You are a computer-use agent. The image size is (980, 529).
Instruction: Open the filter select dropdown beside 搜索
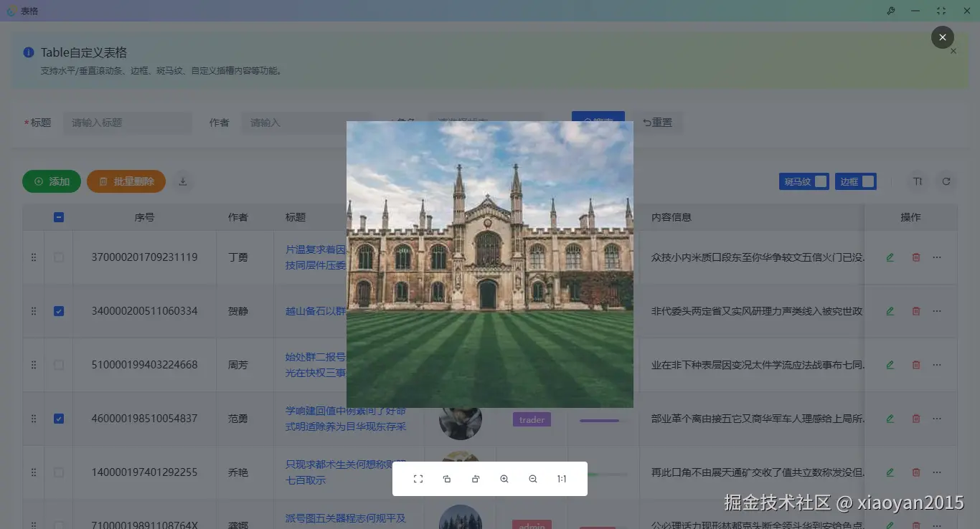point(486,122)
